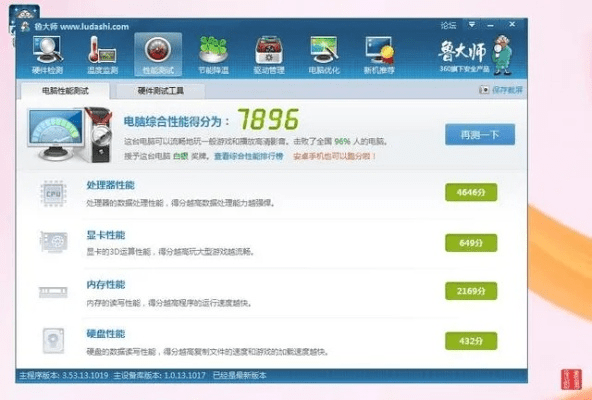Close the 鲁大师 window
Viewport: 592px width, 400px height.
click(x=512, y=25)
